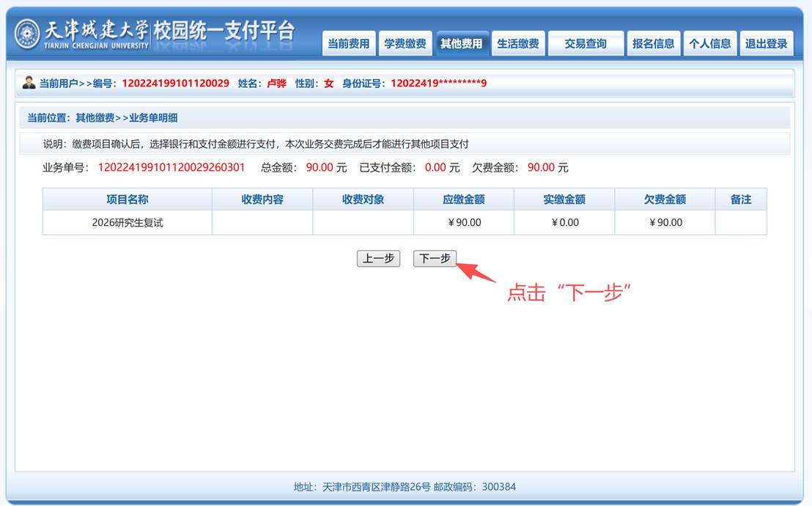Click the red business order number
812x506 pixels.
(171, 167)
